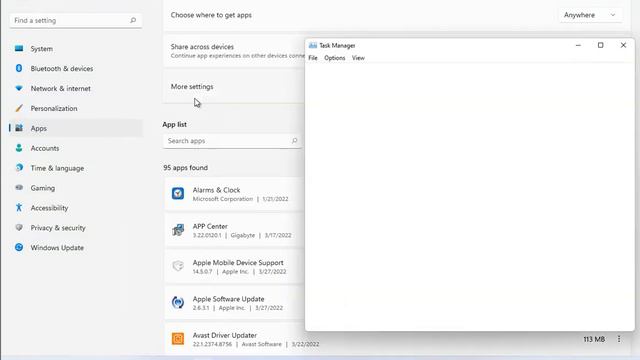The width and height of the screenshot is (640, 360).
Task: Click the Time & language globe icon
Action: [19, 168]
